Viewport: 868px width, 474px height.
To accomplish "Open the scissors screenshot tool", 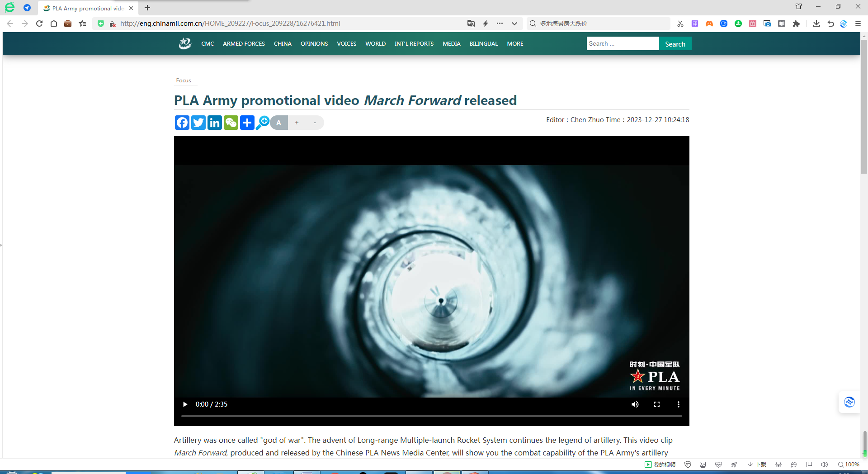I will pyautogui.click(x=680, y=24).
